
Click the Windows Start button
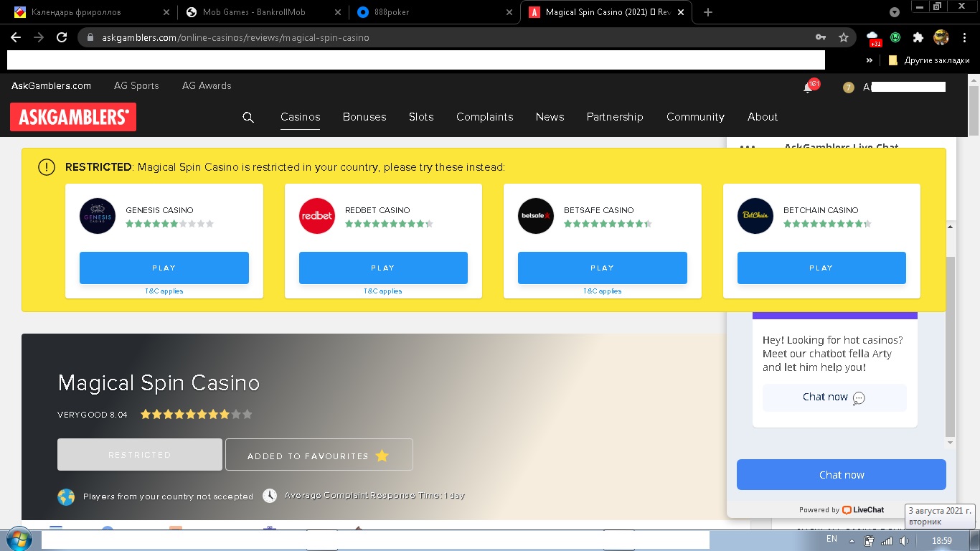point(18,540)
